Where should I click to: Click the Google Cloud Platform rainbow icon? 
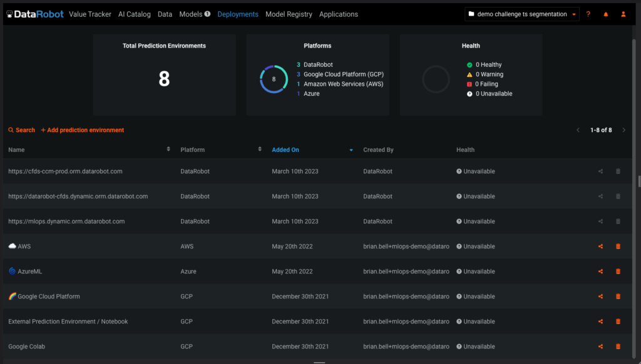pyautogui.click(x=13, y=296)
